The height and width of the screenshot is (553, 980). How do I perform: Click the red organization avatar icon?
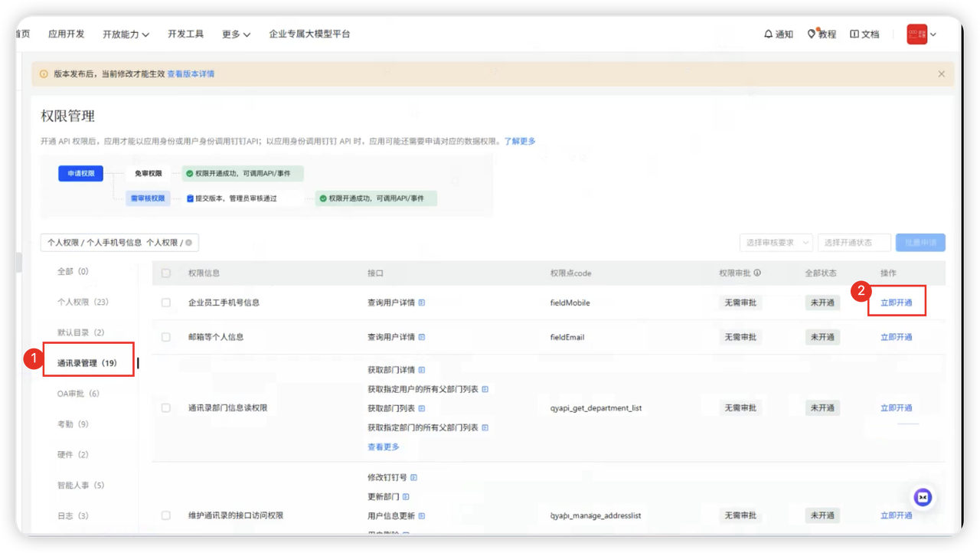[x=916, y=34]
